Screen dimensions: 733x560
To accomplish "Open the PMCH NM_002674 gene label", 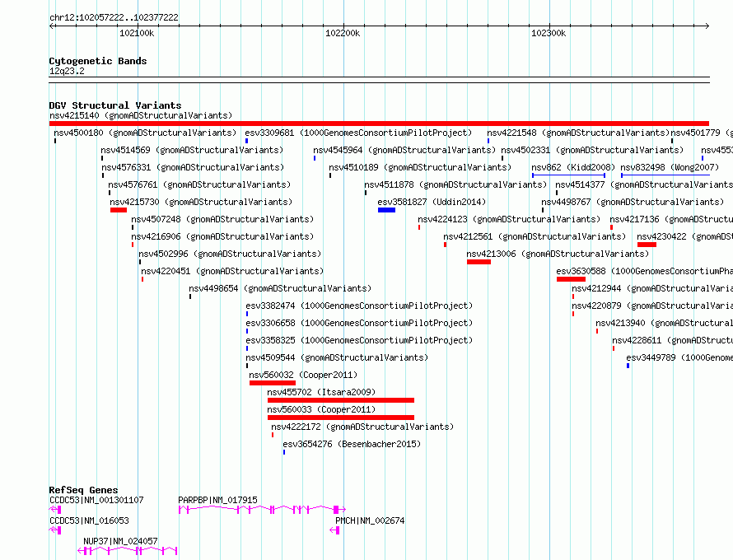I will [370, 520].
